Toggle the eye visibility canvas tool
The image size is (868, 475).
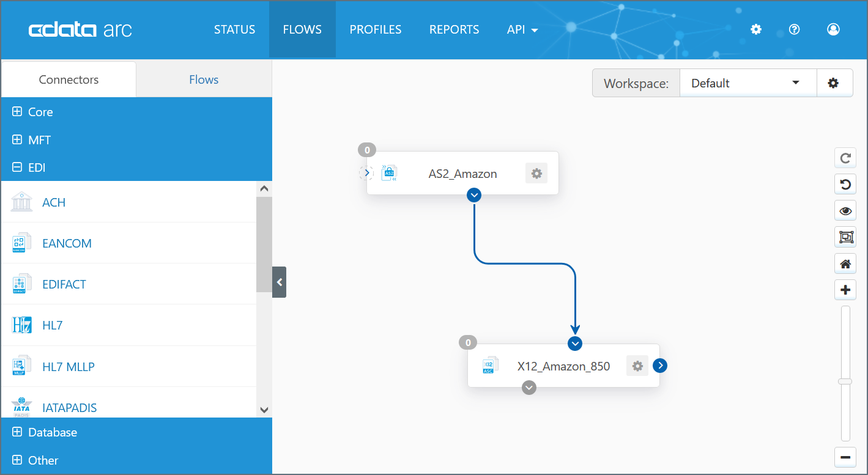tap(845, 211)
